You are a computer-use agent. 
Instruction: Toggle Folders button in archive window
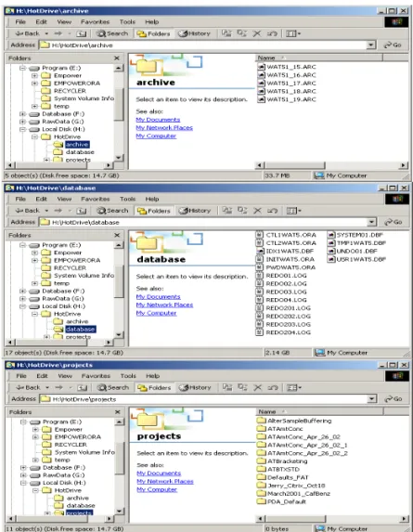coord(153,33)
